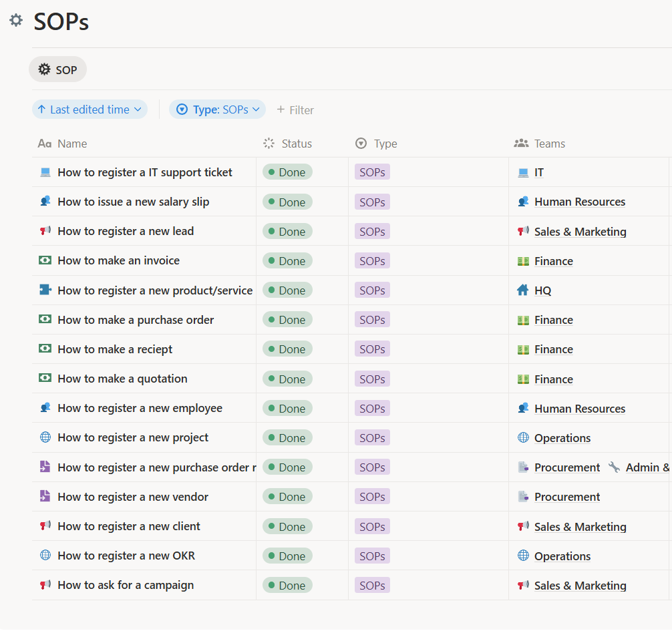Click SOPs type tag in ask for campaign row
Screen dimensions: 672x631
point(372,585)
